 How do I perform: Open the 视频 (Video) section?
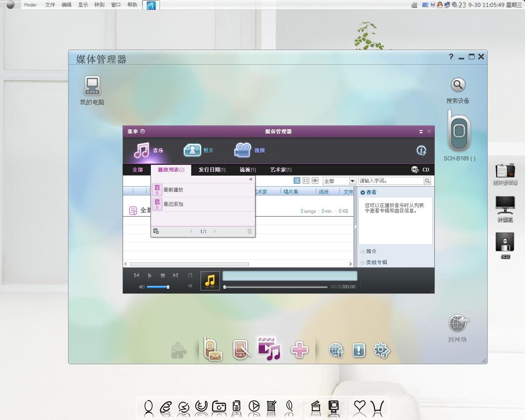[x=249, y=150]
